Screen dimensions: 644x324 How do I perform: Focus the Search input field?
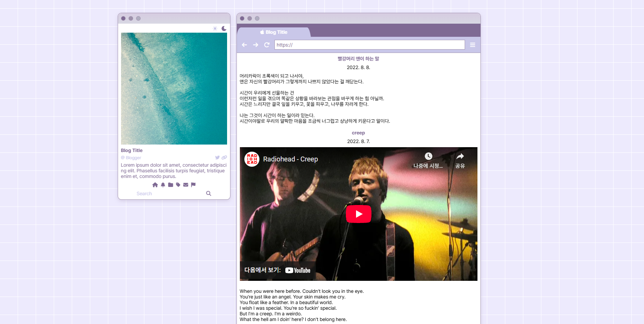point(169,194)
